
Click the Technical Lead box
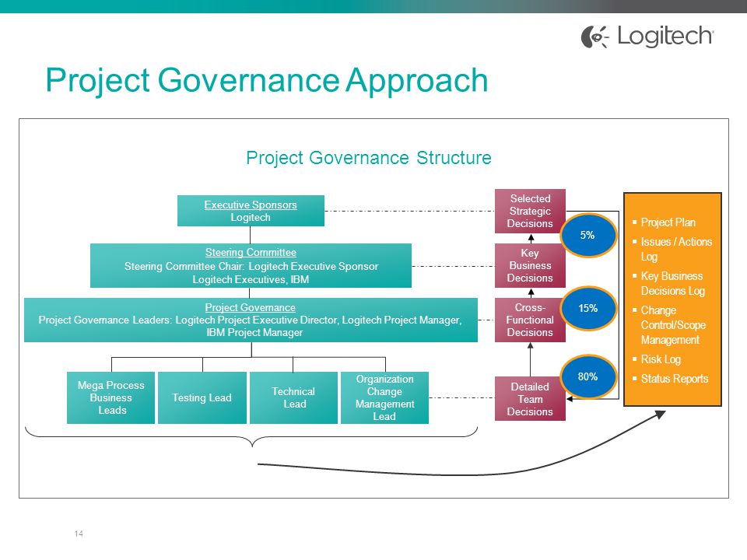coord(293,397)
